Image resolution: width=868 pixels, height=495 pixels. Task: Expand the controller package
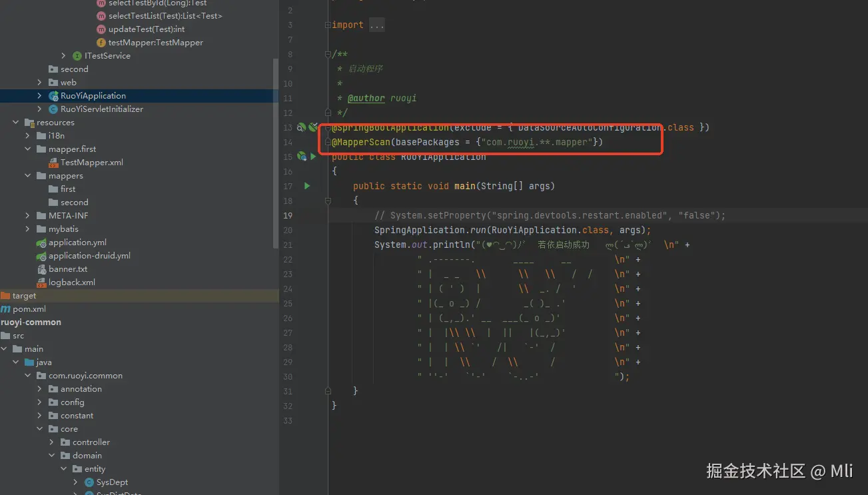coord(52,442)
